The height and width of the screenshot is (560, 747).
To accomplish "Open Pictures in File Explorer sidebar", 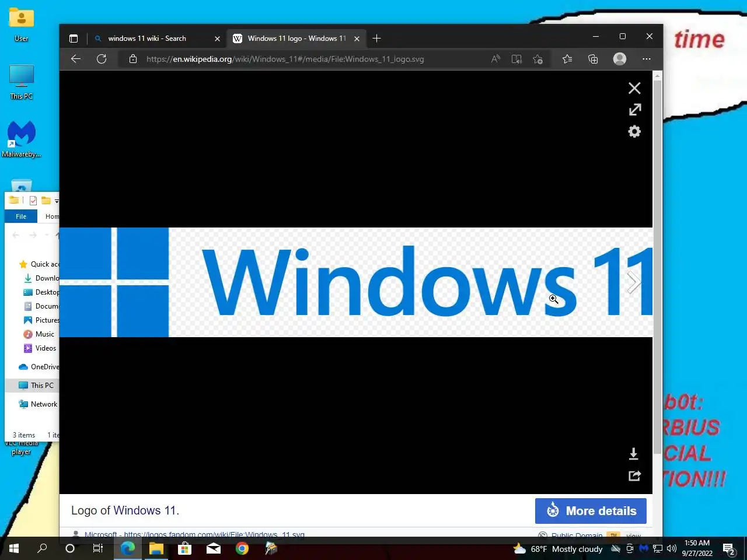I will coord(41,320).
